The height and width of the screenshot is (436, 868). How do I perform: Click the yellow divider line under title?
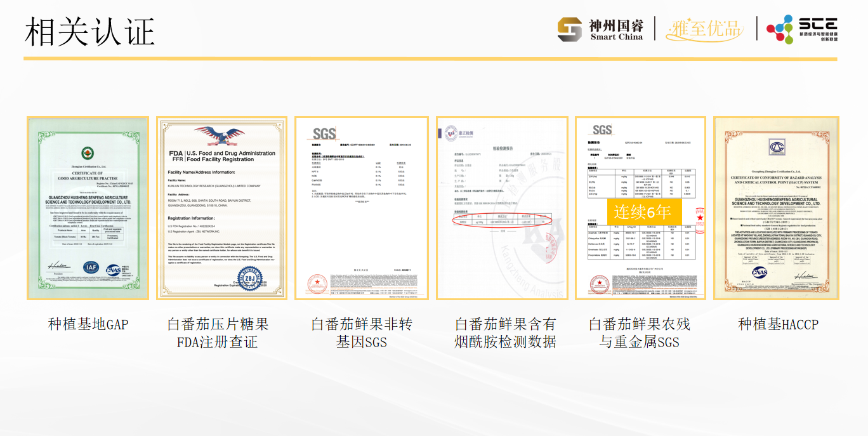[x=430, y=59]
